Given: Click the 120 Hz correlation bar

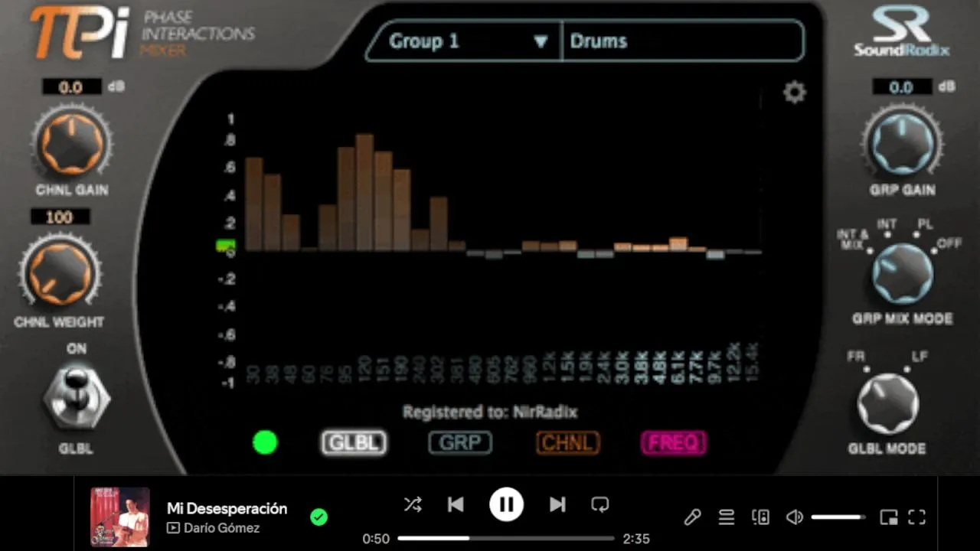Looking at the screenshot, I should point(364,193).
